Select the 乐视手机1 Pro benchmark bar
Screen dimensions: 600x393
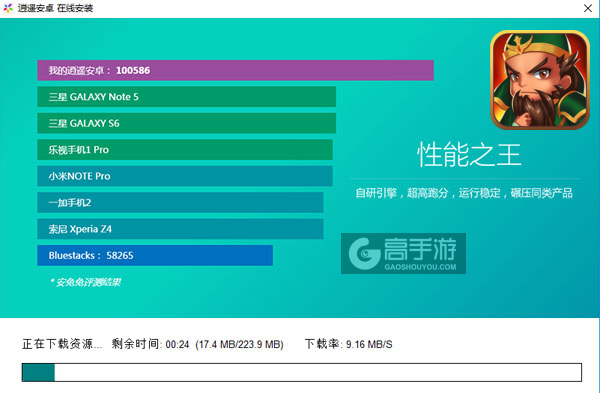(185, 150)
